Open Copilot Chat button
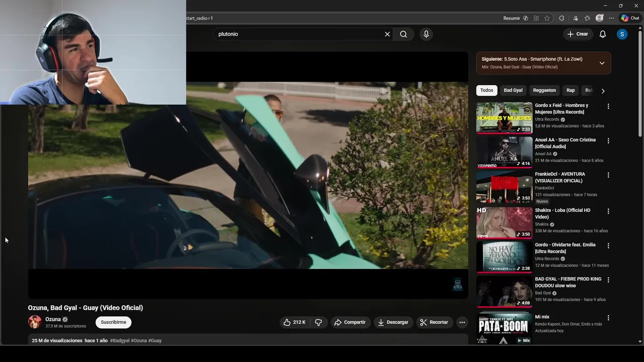Image resolution: width=644 pixels, height=362 pixels. pyautogui.click(x=630, y=18)
